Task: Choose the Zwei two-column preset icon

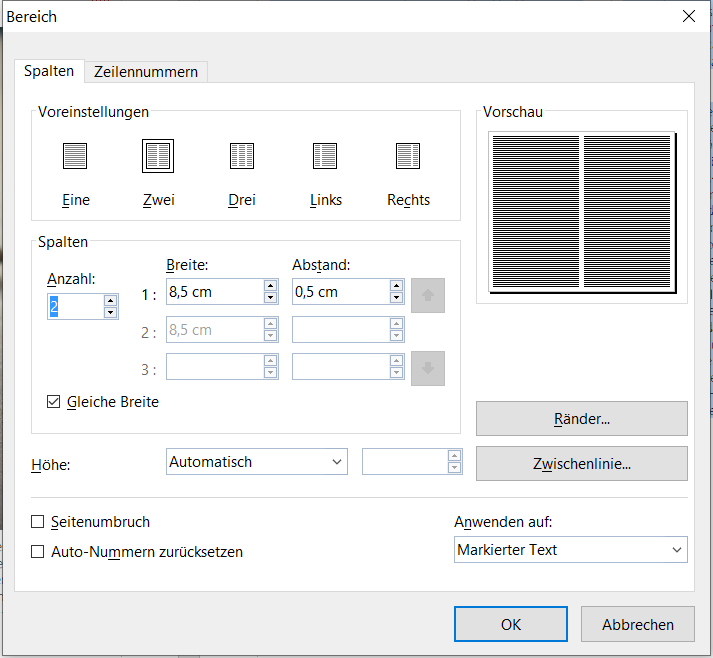Action: click(158, 156)
